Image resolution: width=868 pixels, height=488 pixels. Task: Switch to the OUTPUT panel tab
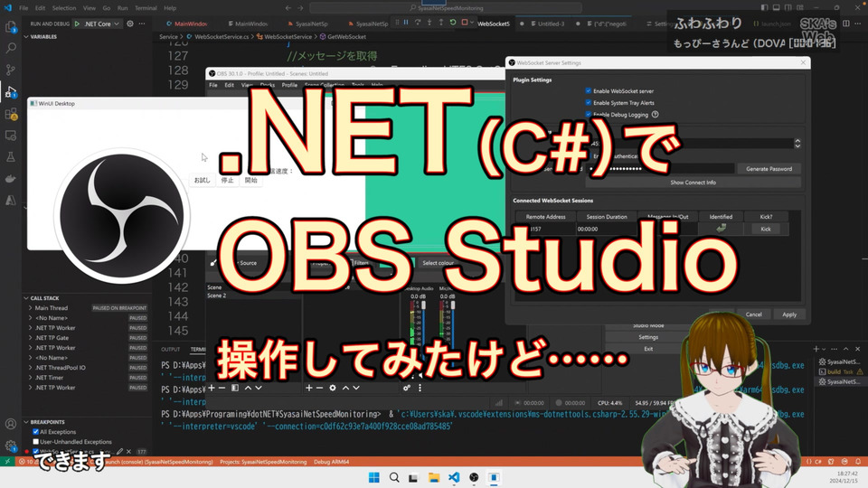171,349
